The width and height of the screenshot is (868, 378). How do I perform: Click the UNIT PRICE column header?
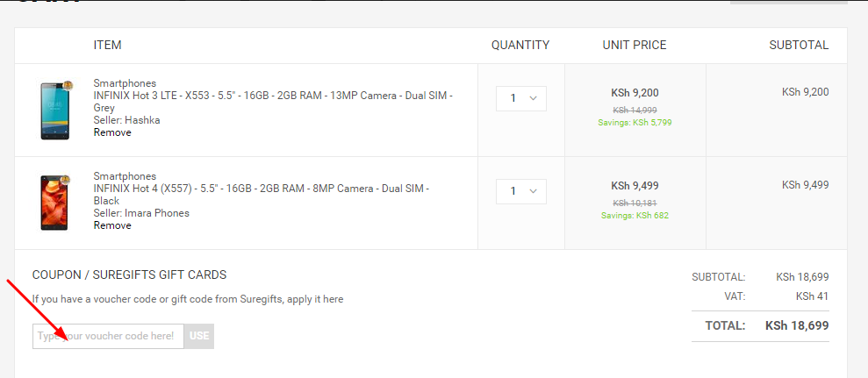(635, 45)
